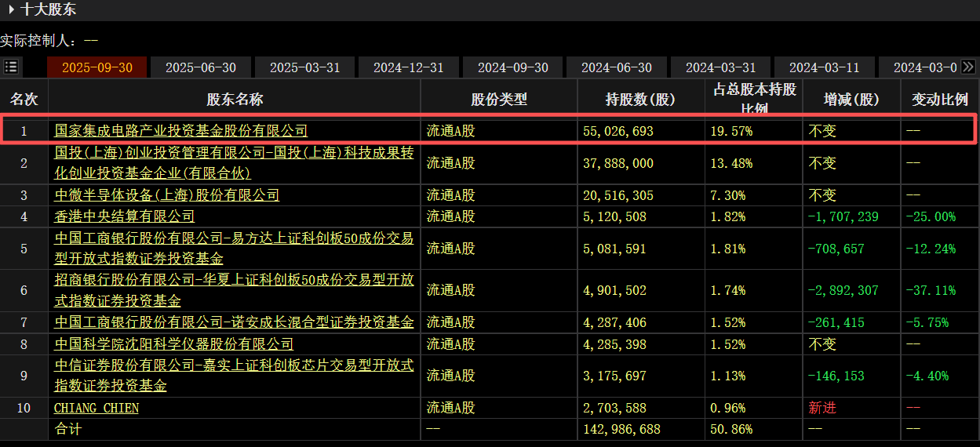Click the 实际控制人 label

tap(39, 40)
